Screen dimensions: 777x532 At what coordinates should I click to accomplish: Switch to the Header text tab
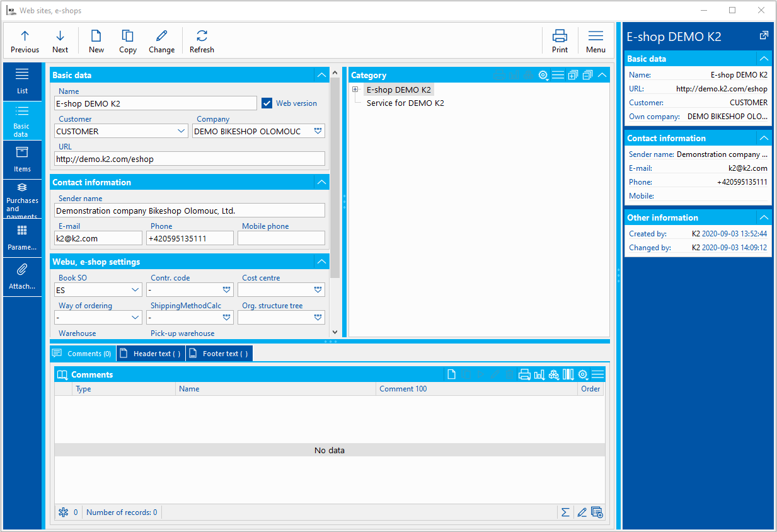pos(151,354)
